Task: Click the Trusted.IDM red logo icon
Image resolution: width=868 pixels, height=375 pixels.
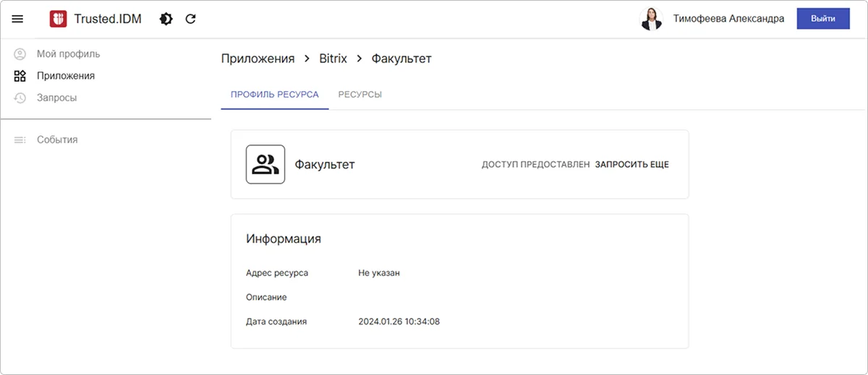Action: coord(58,19)
